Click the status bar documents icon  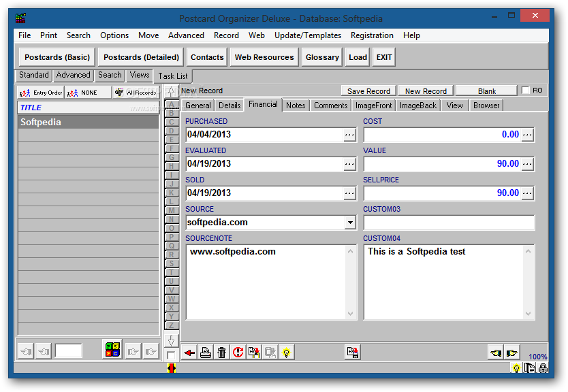click(529, 368)
